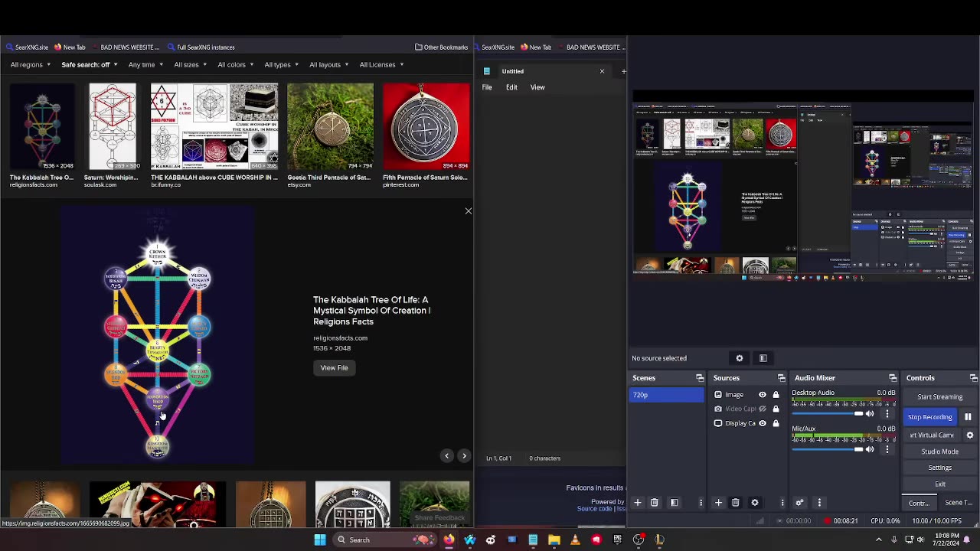980x551 pixels.
Task: Hide the Image source visibility eye
Action: coord(763,395)
